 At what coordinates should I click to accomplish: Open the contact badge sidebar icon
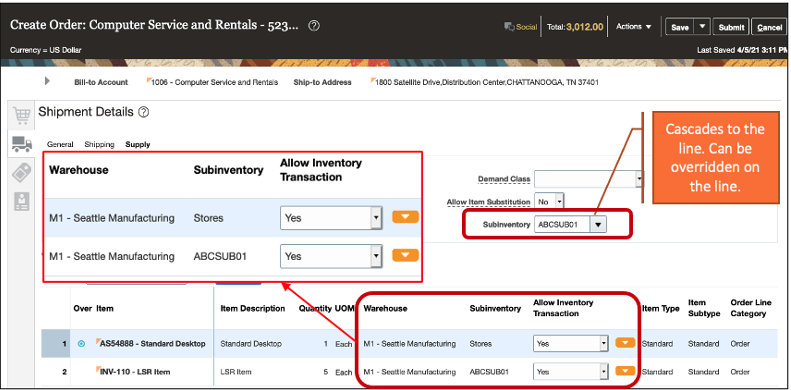(x=22, y=201)
